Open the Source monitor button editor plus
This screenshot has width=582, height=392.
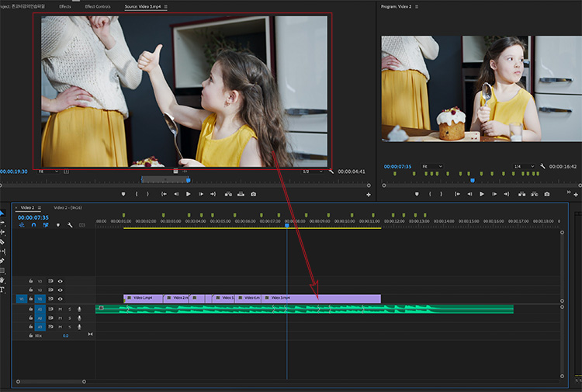pyautogui.click(x=369, y=195)
